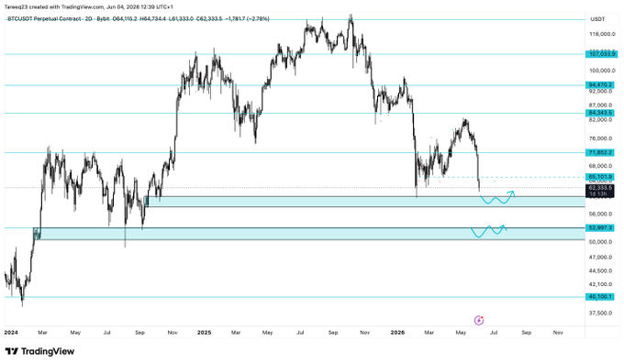Select the 94,470.2 price level label
The image size is (624, 364).
pos(601,85)
